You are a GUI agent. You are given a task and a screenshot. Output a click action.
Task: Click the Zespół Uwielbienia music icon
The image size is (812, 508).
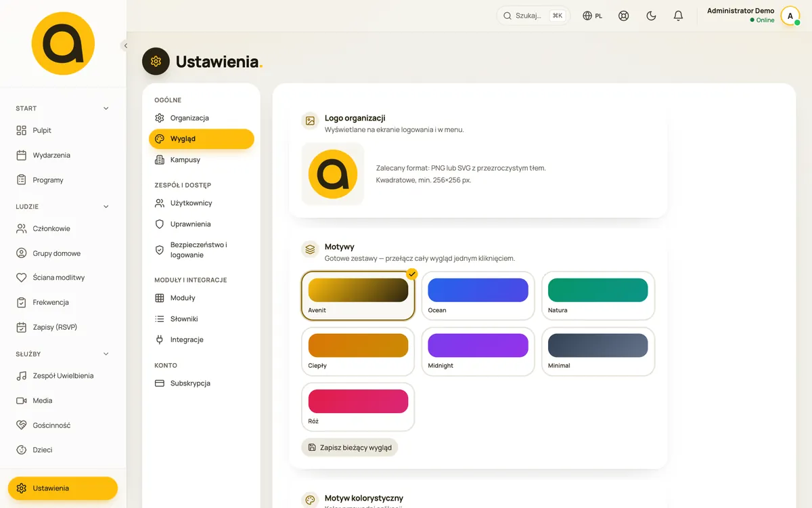[21, 376]
